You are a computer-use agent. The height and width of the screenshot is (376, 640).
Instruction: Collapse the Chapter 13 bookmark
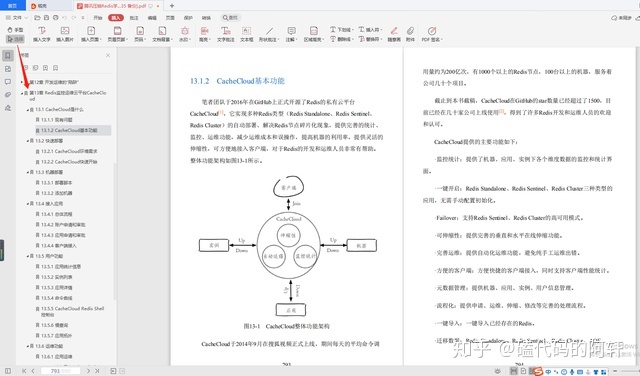tap(22, 93)
